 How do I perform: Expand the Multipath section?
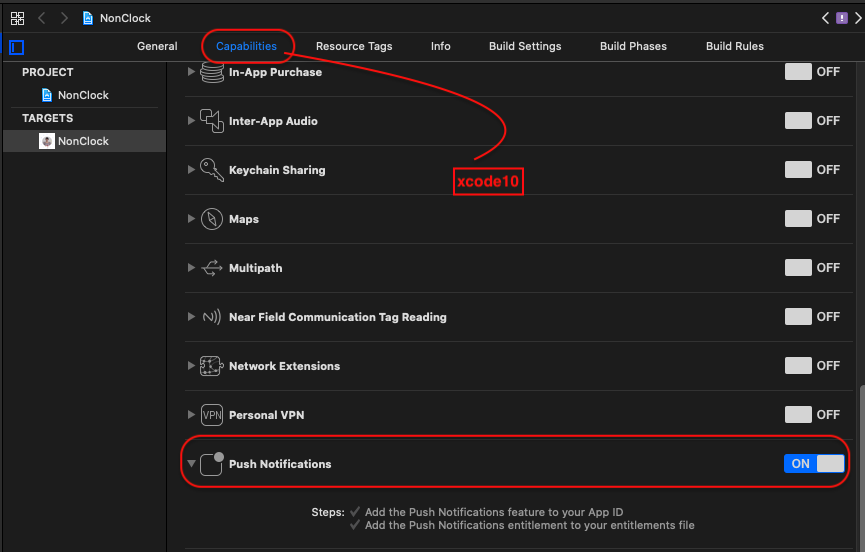point(191,267)
